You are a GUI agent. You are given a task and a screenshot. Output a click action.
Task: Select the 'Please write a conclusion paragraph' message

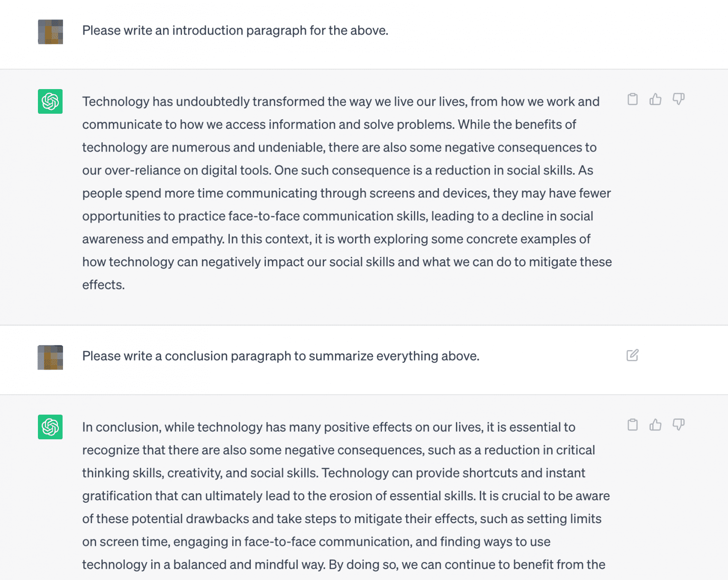(x=281, y=356)
